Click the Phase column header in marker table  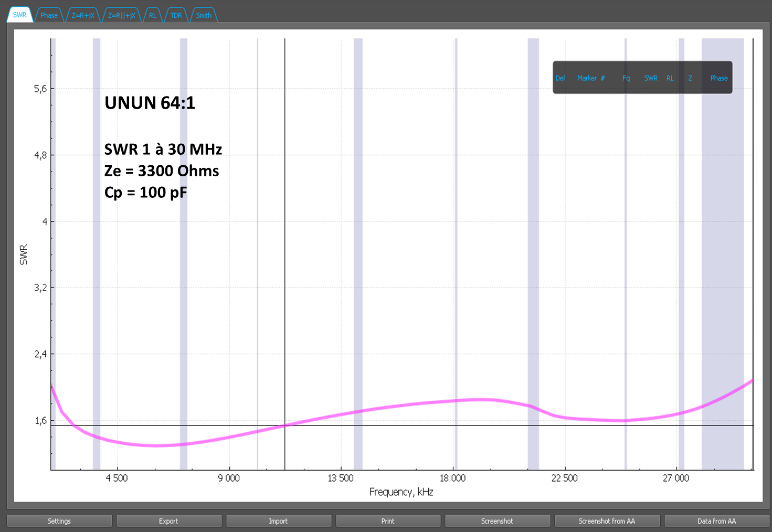click(x=719, y=78)
